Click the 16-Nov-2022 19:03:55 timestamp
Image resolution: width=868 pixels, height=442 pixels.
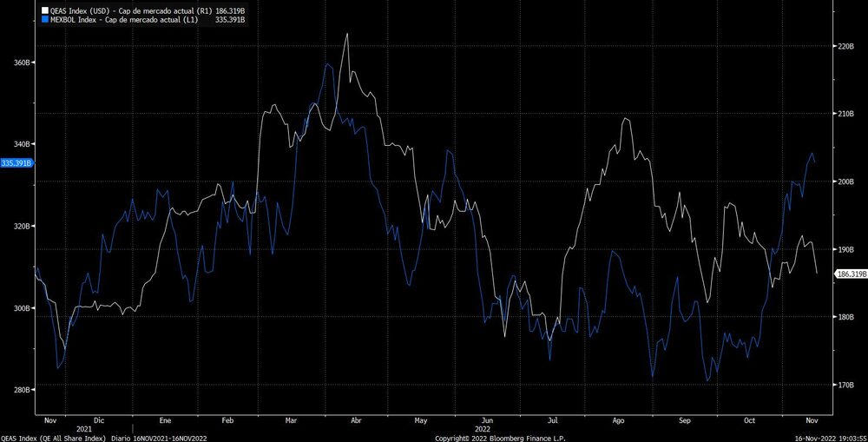tap(830, 437)
